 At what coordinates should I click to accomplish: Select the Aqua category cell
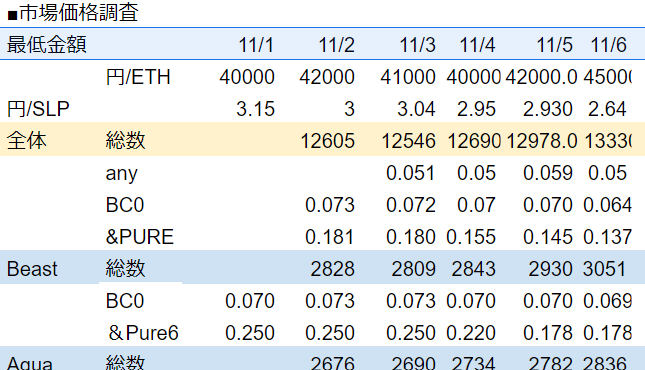[30, 363]
